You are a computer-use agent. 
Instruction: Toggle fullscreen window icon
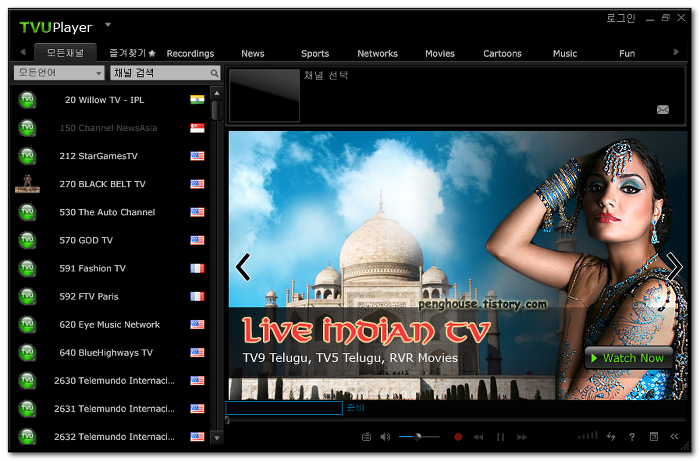click(654, 436)
